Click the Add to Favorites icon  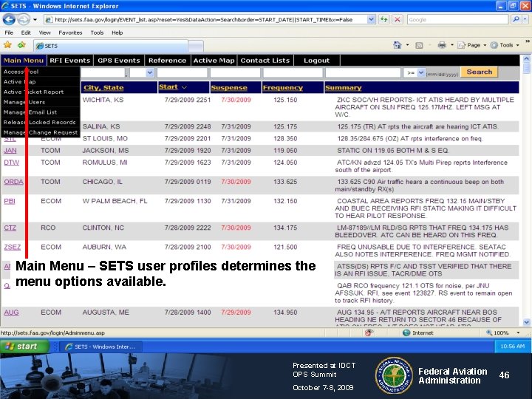point(21,45)
